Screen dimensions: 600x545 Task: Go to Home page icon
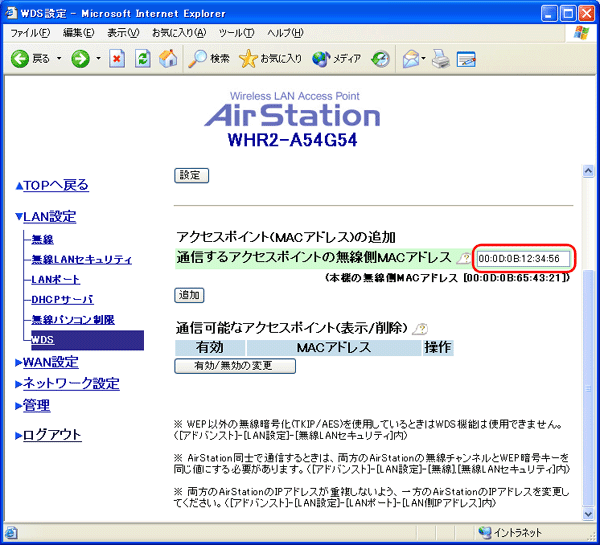tap(168, 59)
